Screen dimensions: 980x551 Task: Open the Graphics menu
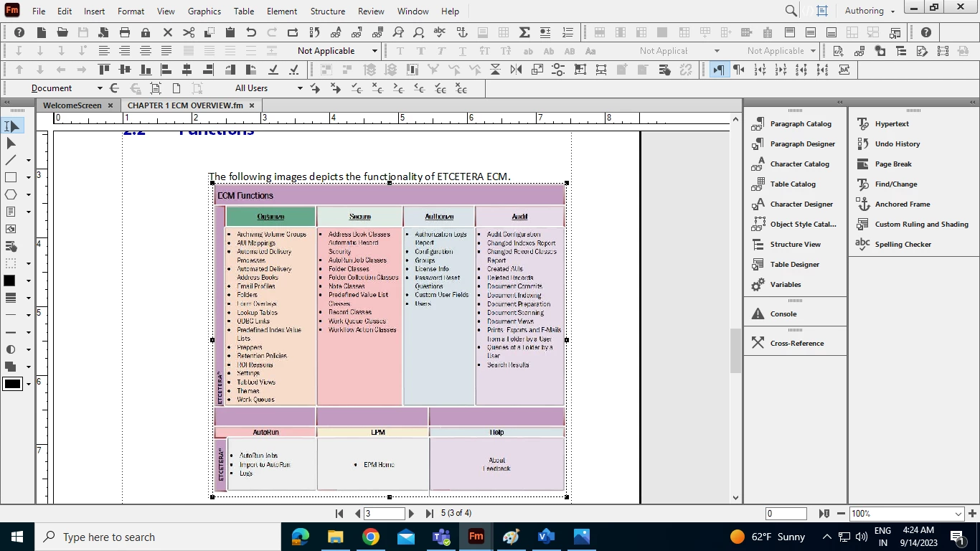pyautogui.click(x=204, y=11)
